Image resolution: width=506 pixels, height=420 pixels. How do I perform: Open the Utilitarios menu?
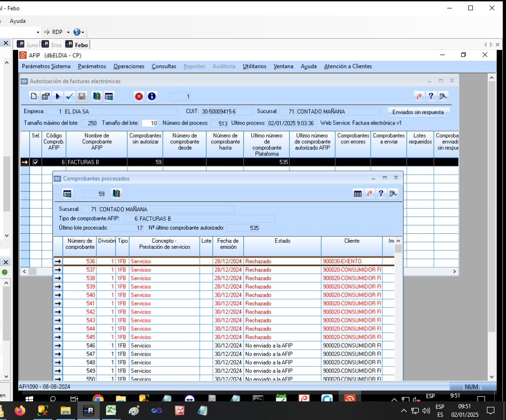(254, 66)
